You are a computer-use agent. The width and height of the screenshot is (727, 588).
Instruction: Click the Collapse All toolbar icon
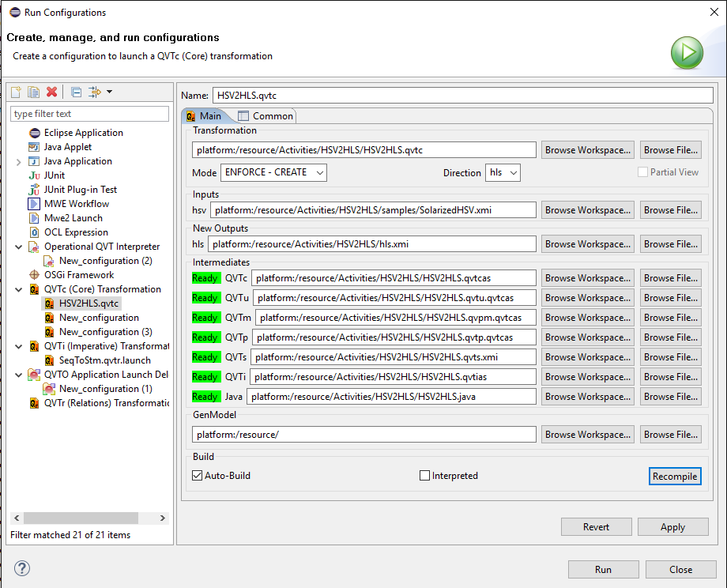pos(77,92)
